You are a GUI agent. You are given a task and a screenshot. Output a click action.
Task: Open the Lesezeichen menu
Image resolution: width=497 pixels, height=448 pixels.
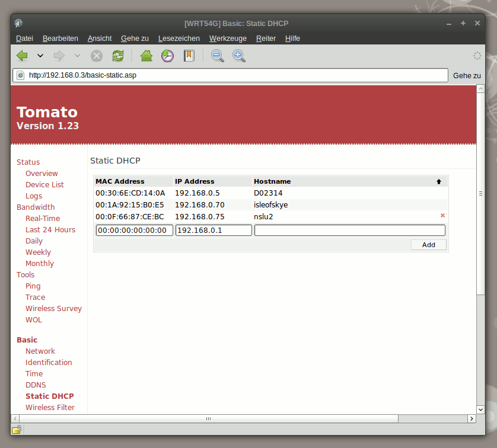[179, 39]
